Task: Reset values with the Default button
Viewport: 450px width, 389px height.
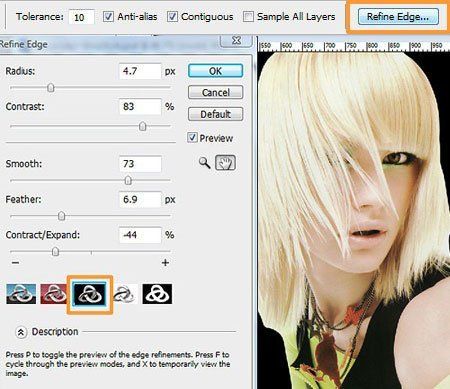Action: [x=215, y=114]
